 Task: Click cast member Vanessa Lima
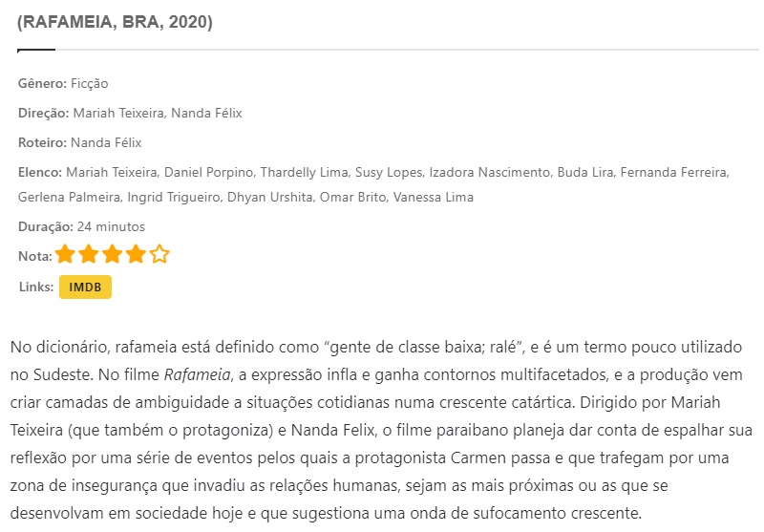(434, 198)
